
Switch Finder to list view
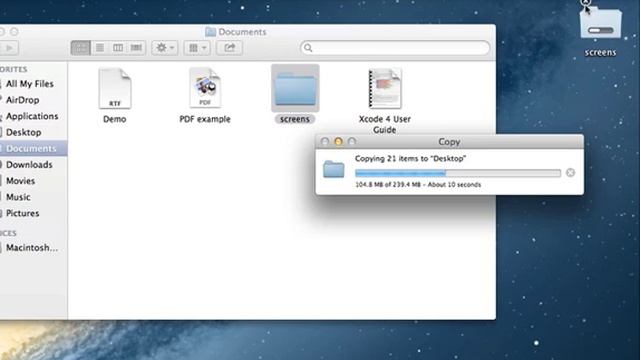click(100, 48)
